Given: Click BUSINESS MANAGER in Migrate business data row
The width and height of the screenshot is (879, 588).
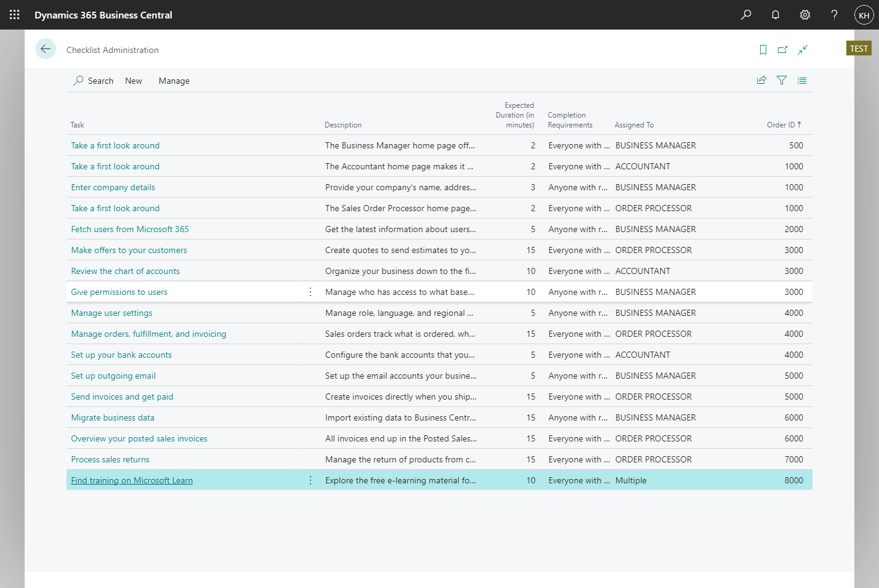Looking at the screenshot, I should point(655,417).
